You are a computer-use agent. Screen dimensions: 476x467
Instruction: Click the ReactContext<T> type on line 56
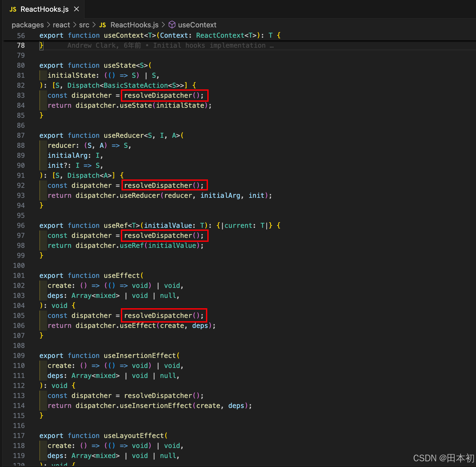tap(226, 35)
